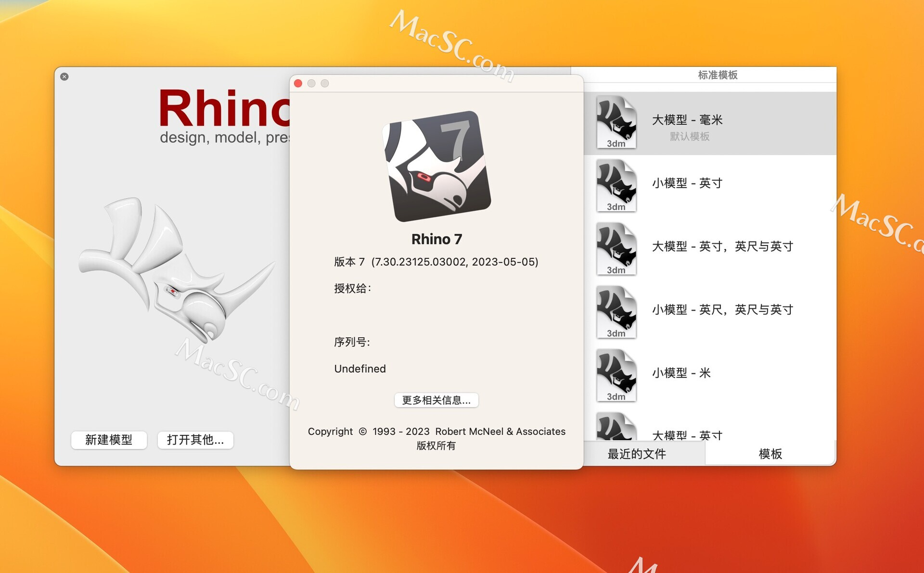Select partially visible 大模型 - 英寸 template
The image size is (924, 573).
point(710,425)
